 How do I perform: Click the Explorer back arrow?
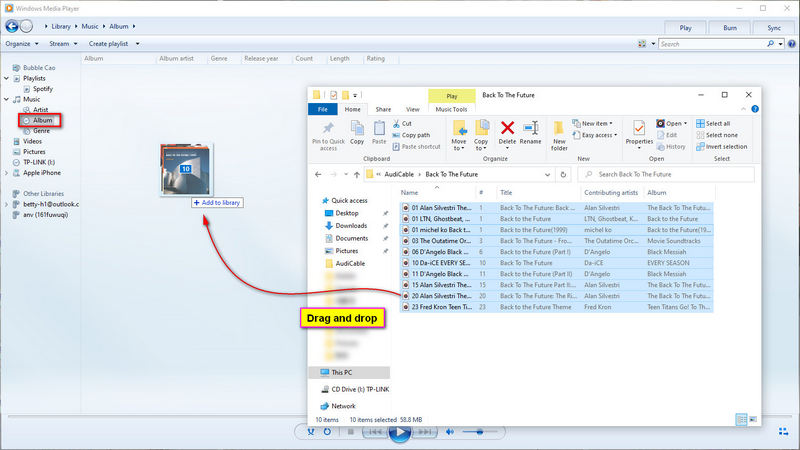[x=318, y=174]
